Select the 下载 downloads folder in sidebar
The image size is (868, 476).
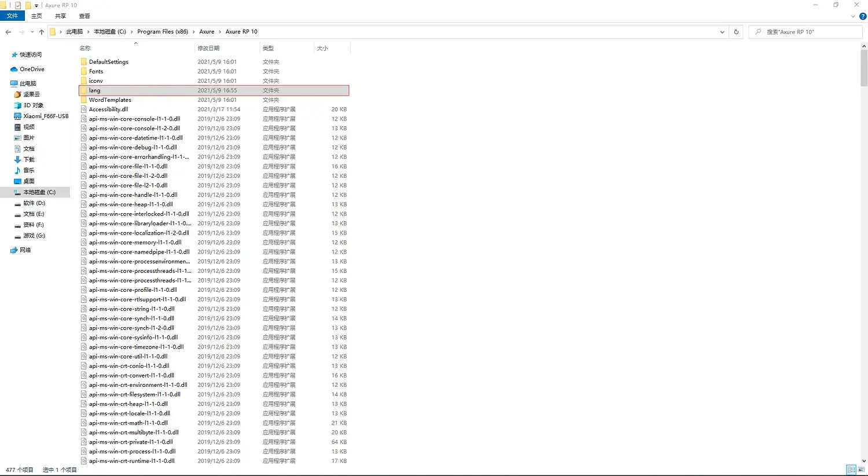(x=28, y=159)
